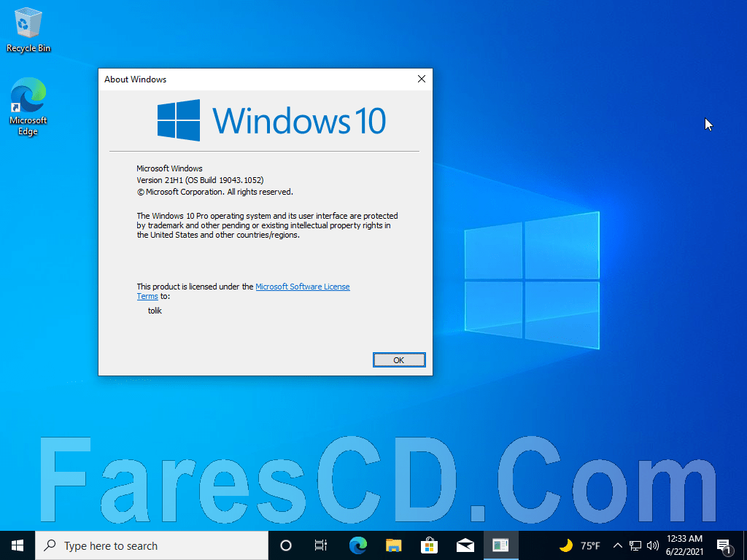The image size is (747, 560).
Task: Show hidden system tray icons
Action: pos(617,545)
